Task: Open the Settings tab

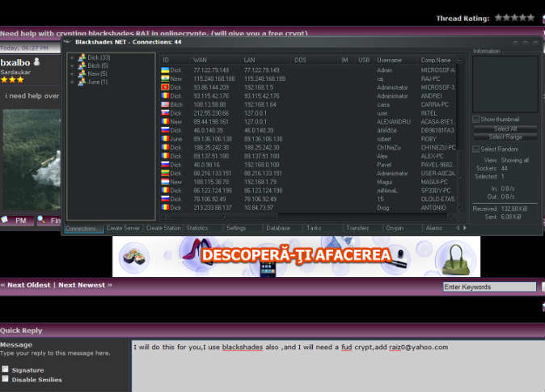Action: (236, 229)
